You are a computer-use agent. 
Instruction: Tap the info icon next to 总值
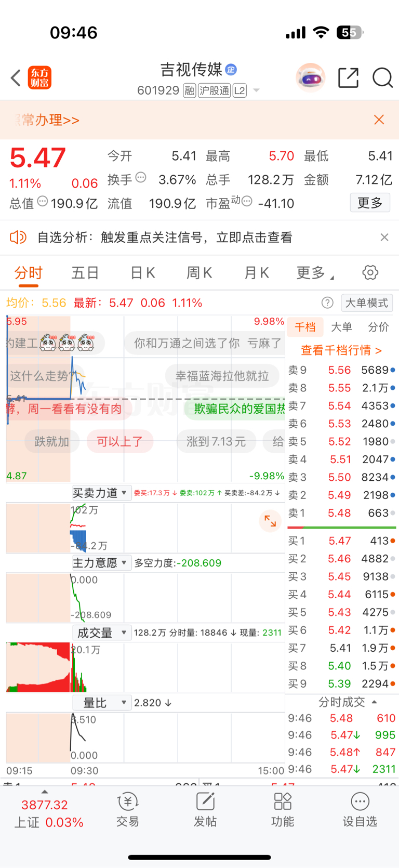[43, 201]
